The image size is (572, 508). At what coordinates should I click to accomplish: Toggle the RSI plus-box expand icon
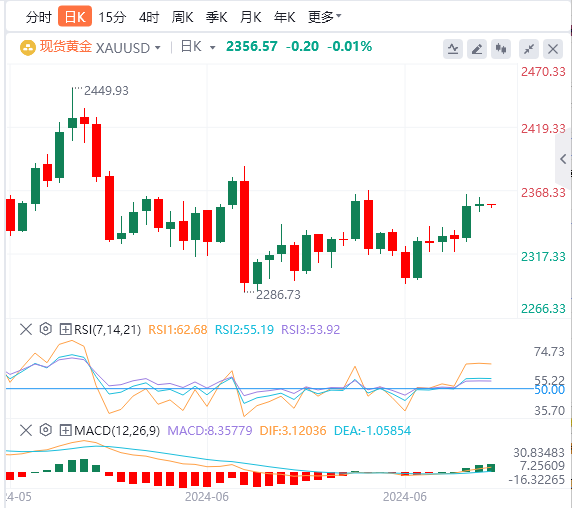click(x=65, y=330)
